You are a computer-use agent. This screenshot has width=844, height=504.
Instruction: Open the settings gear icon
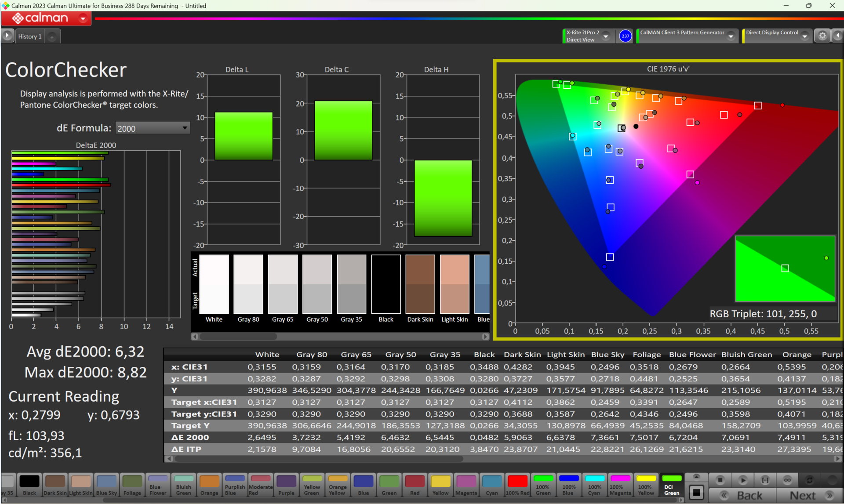coord(822,36)
